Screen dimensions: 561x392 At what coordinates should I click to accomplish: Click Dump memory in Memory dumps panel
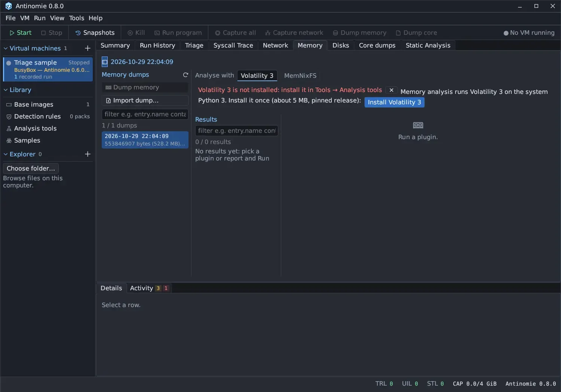pyautogui.click(x=145, y=87)
